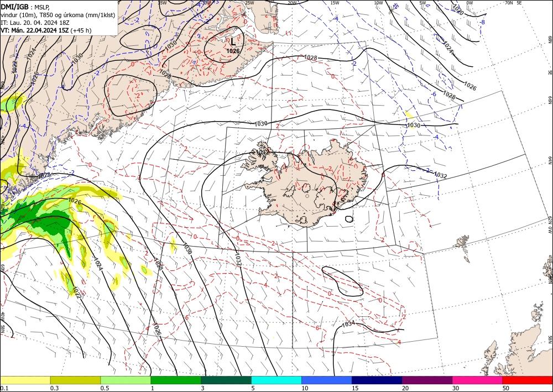The width and height of the screenshot is (553, 392).
Task: Choose the navy 15–20 legend swatch
Action: tap(377, 380)
